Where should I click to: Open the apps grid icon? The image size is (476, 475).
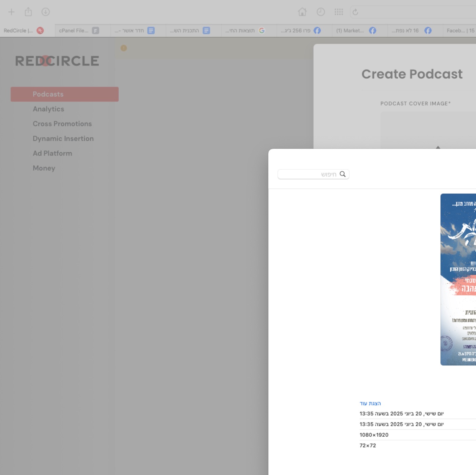339,12
